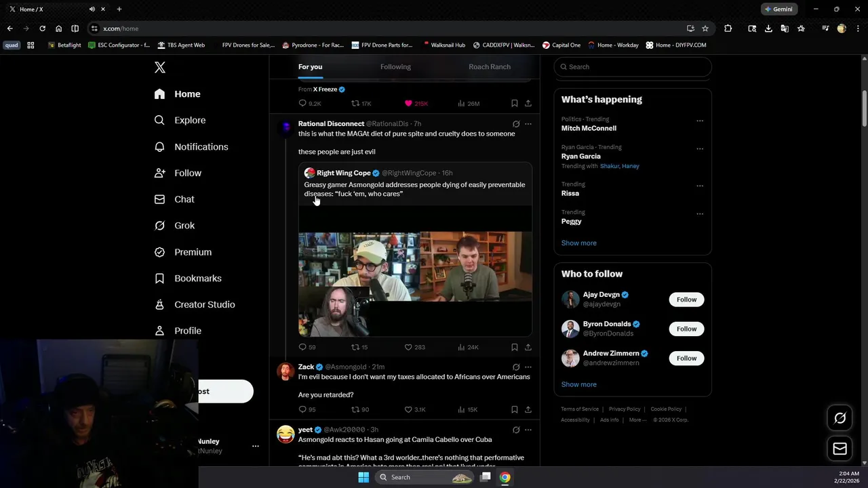Open the Terms of Service link
This screenshot has height=488, width=868.
580,409
